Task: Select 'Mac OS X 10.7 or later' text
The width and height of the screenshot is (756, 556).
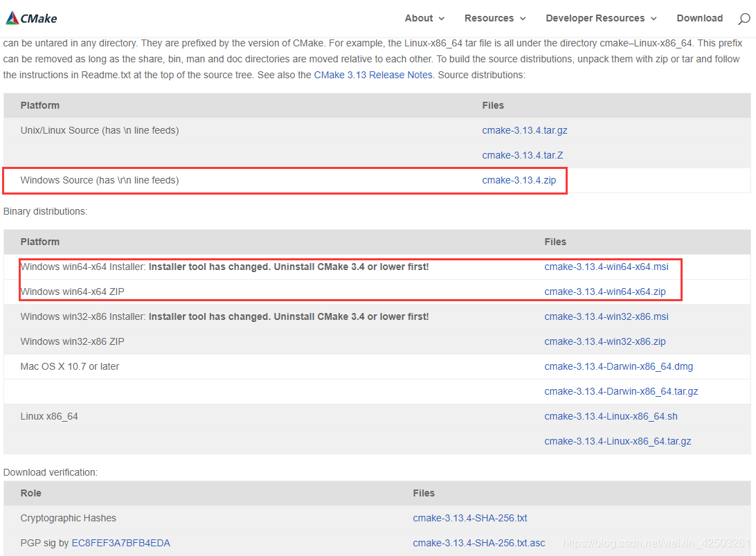Action: tap(70, 366)
